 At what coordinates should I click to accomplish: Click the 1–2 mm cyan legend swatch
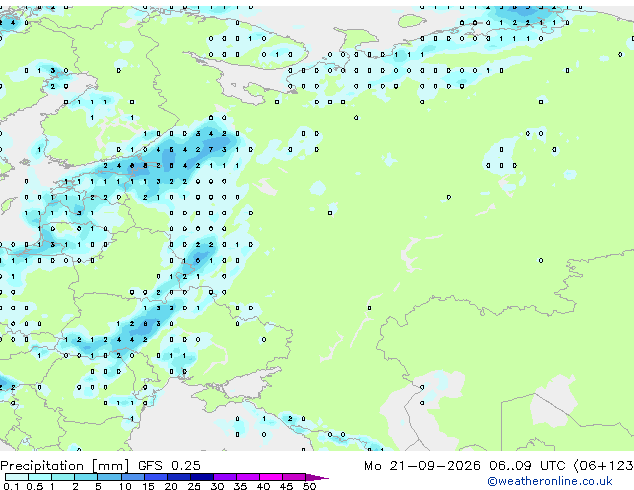coord(63,477)
